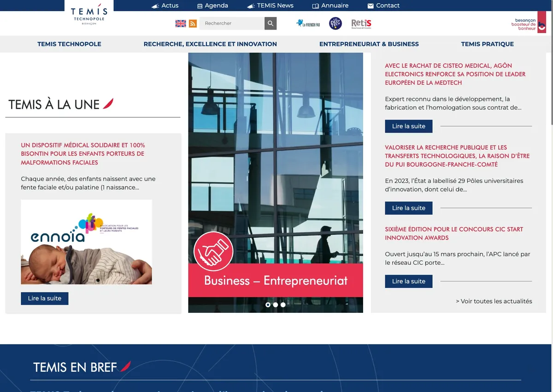Open TEMIS News link
This screenshot has width=553, height=392.
pyautogui.click(x=275, y=6)
